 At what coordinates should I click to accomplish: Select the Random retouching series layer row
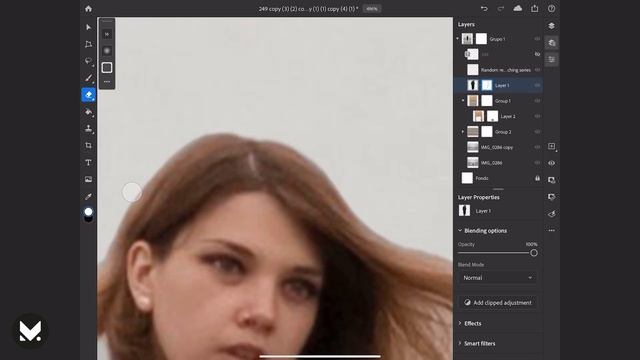498,70
